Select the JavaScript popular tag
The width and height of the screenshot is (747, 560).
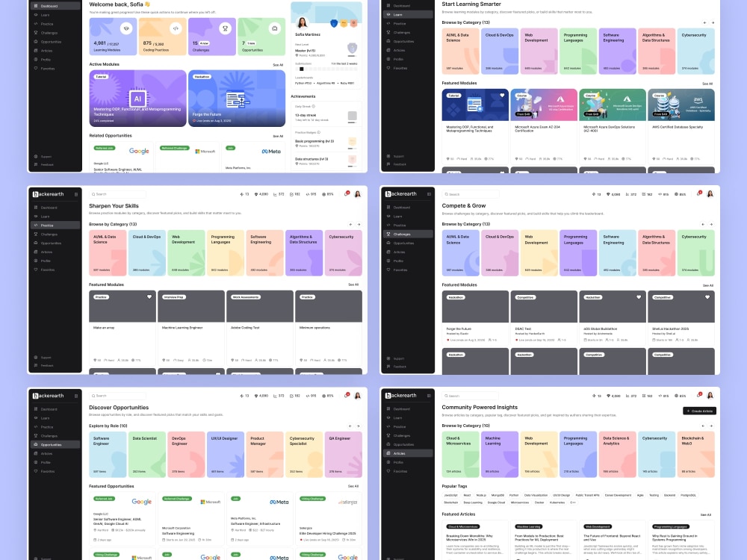(450, 495)
